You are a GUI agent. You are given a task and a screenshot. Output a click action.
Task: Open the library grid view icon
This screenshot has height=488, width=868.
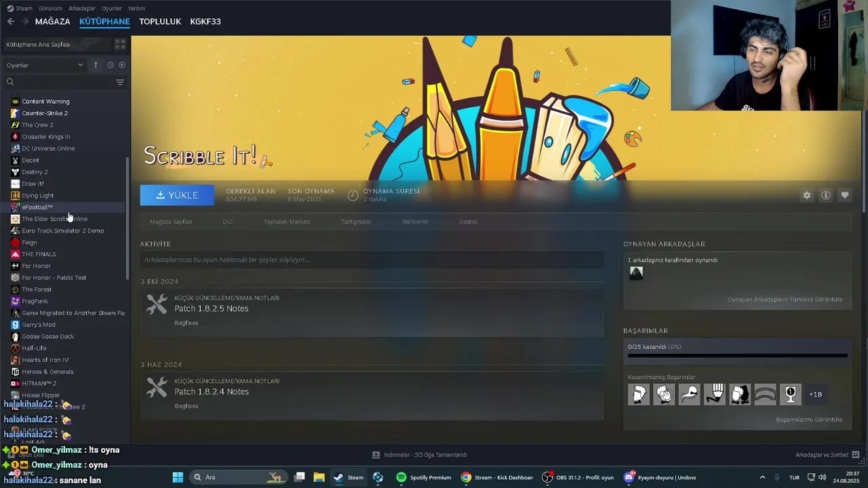coord(120,44)
